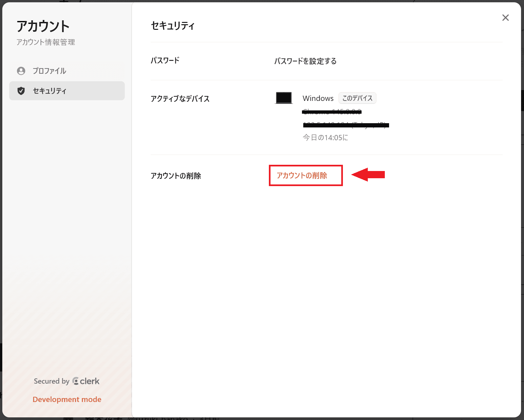Click the 今日の14:05に timestamp text
The image size is (524, 420).
coord(325,138)
